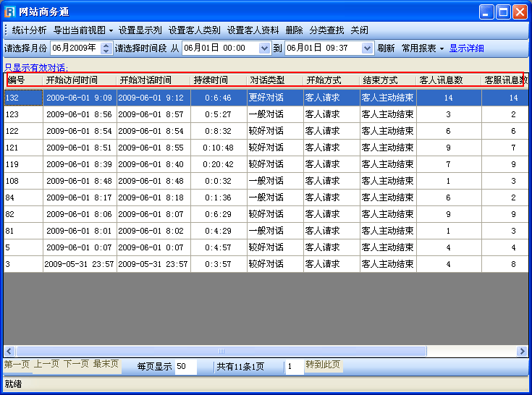Image resolution: width=532 pixels, height=395 pixels.
Task: Click 设置显示列 in the toolbar
Action: (140, 30)
